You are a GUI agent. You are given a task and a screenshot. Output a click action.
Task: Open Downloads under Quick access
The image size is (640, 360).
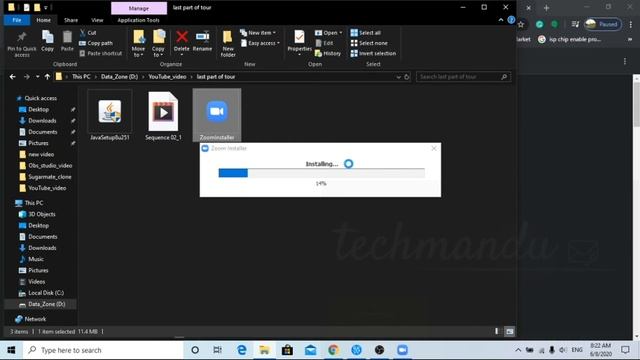pos(42,120)
